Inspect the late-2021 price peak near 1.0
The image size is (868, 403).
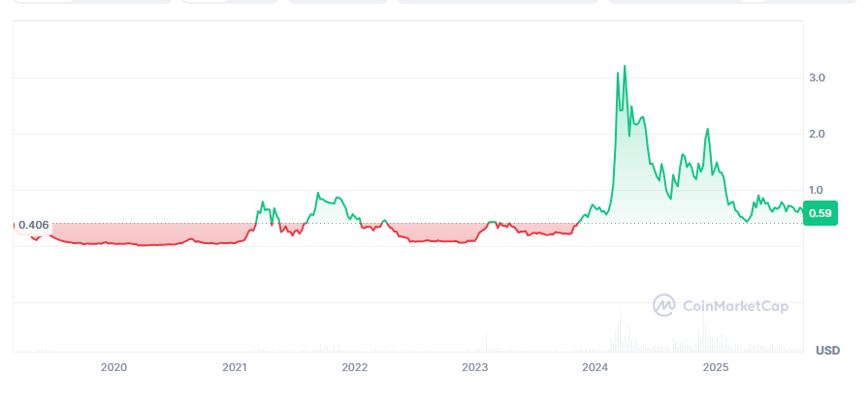[x=318, y=195]
